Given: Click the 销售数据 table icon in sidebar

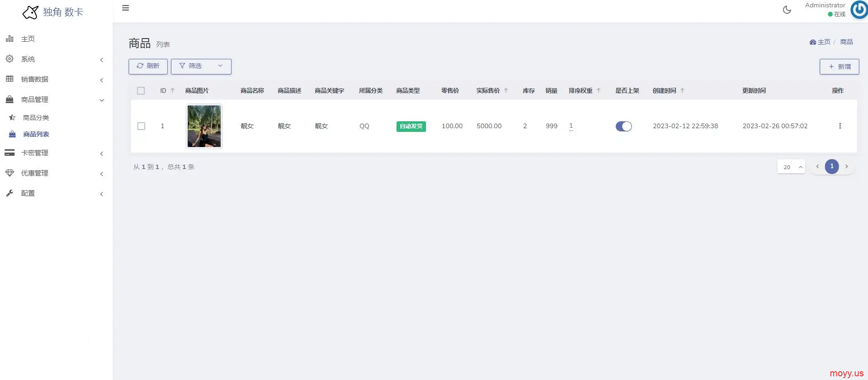Looking at the screenshot, I should pyautogui.click(x=10, y=79).
